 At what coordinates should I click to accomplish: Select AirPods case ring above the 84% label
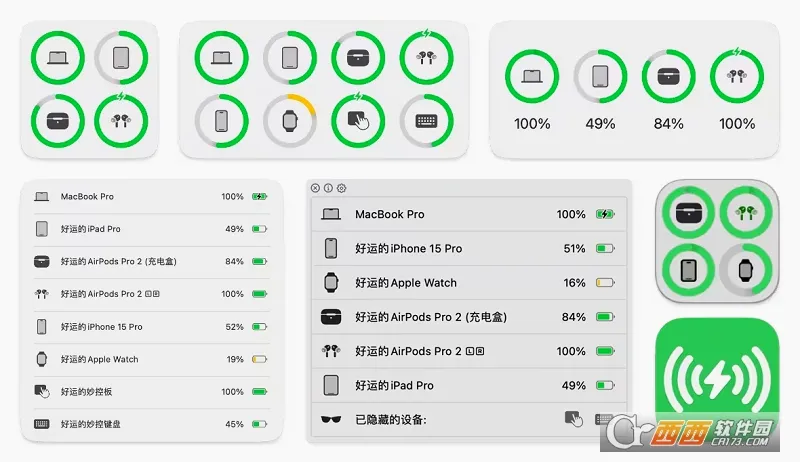click(x=668, y=76)
